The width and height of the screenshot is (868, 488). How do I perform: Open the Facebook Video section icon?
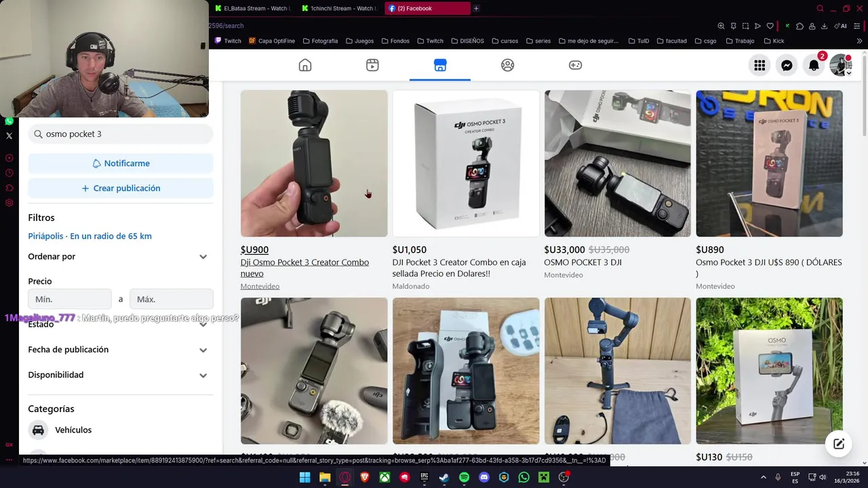(x=372, y=65)
